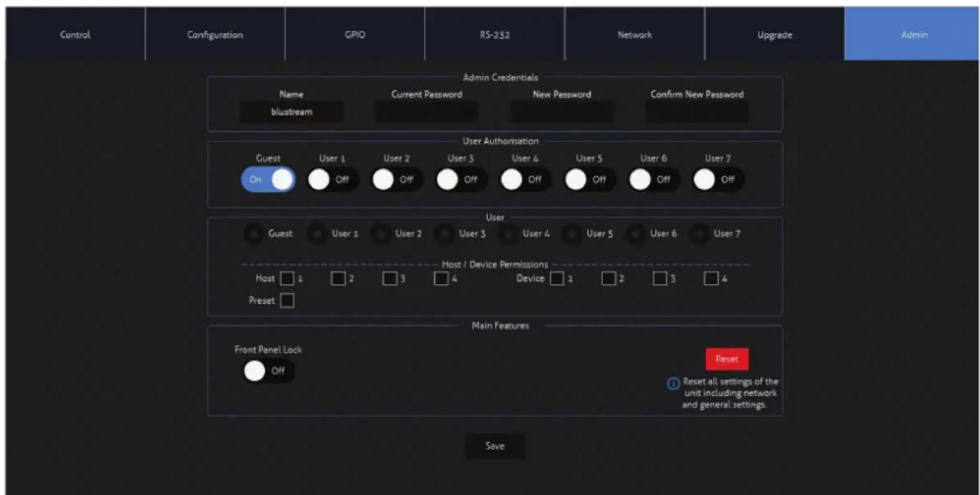
Task: Select the User 3 radio button
Action: pos(444,234)
